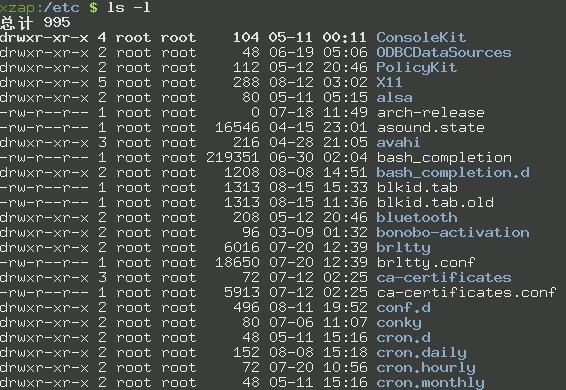Select the brltty.conf file name

[426, 263]
